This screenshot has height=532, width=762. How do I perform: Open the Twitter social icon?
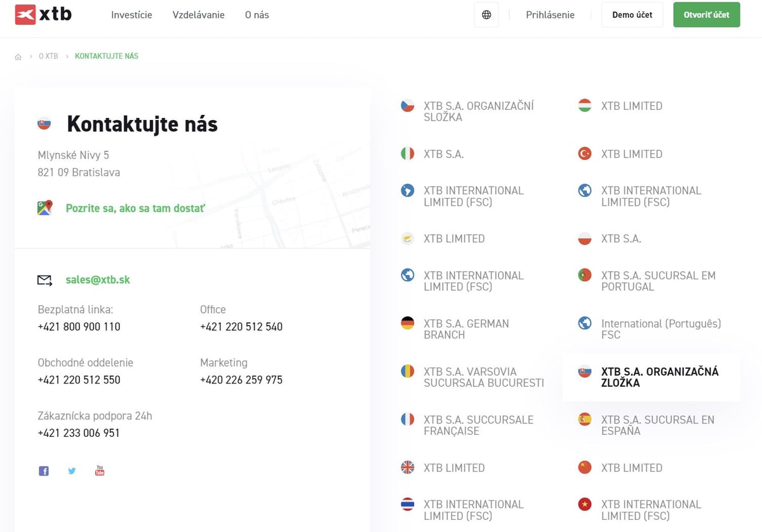pos(72,471)
